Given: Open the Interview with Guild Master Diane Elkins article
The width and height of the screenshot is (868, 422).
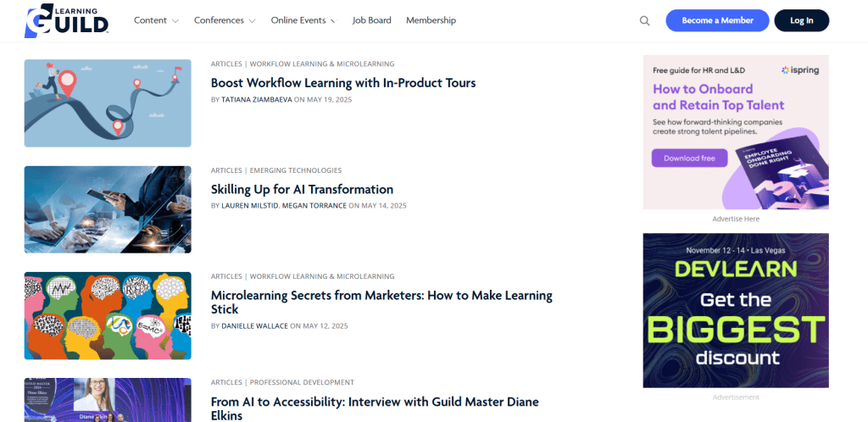Looking at the screenshot, I should [x=375, y=408].
